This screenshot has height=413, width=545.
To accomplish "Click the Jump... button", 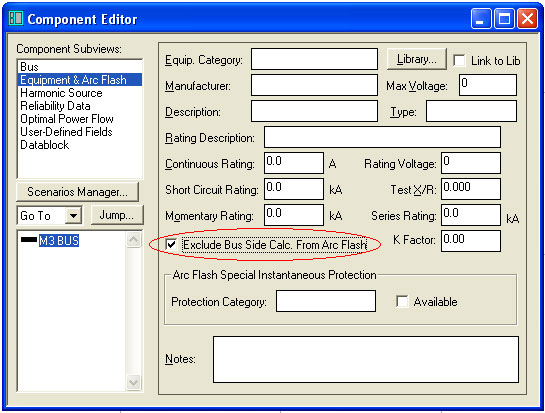I will (117, 215).
